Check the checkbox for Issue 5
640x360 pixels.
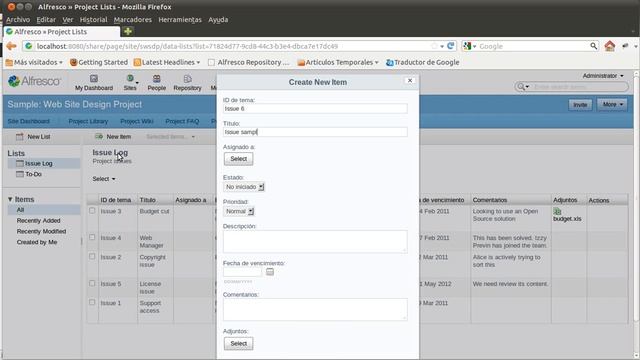(x=92, y=283)
